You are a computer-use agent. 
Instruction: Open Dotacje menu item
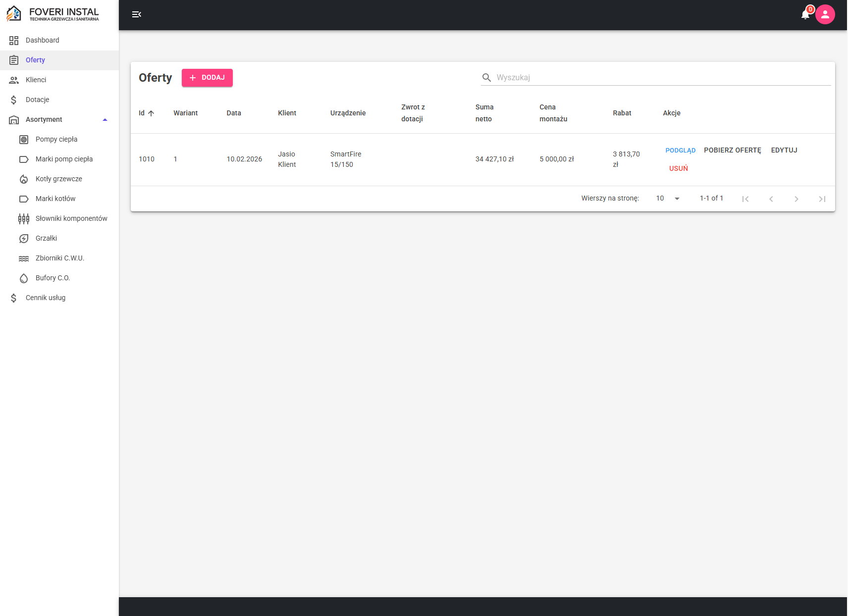click(59, 100)
